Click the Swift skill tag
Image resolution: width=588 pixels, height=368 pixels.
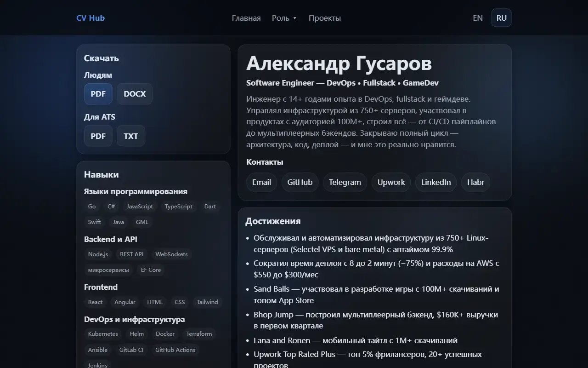pyautogui.click(x=95, y=222)
